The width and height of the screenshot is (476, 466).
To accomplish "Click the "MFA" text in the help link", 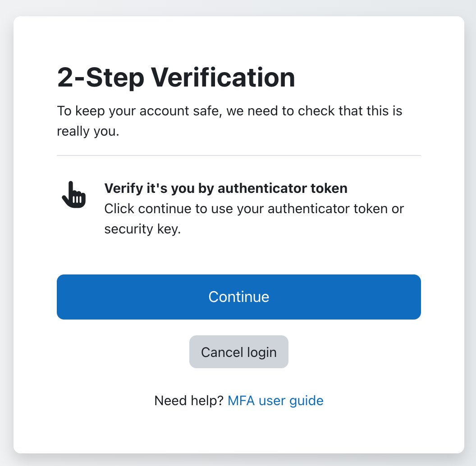I will 241,401.
